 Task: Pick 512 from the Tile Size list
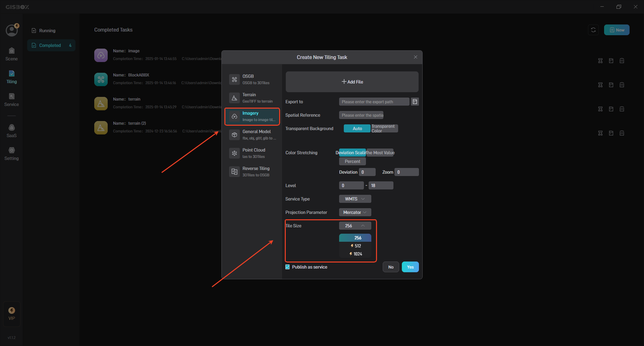tap(355, 246)
